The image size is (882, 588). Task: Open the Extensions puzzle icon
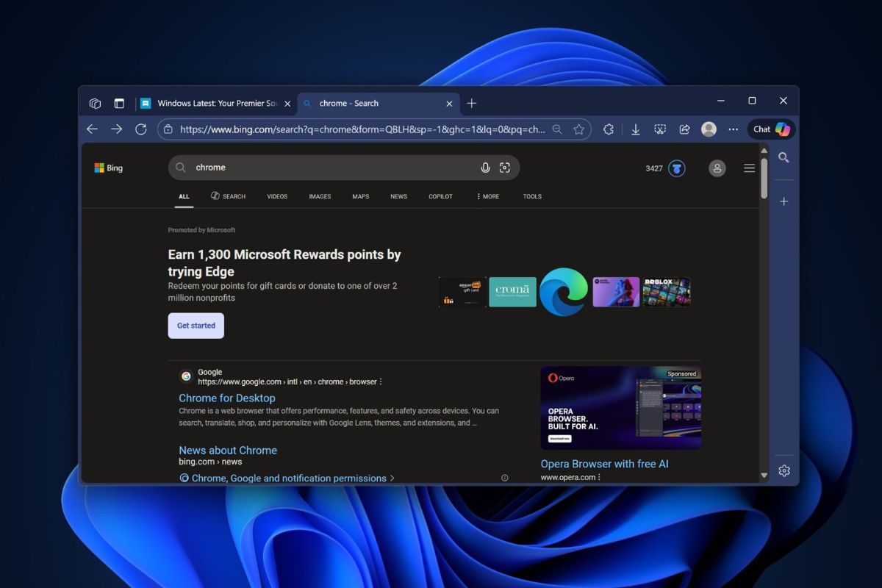[609, 129]
